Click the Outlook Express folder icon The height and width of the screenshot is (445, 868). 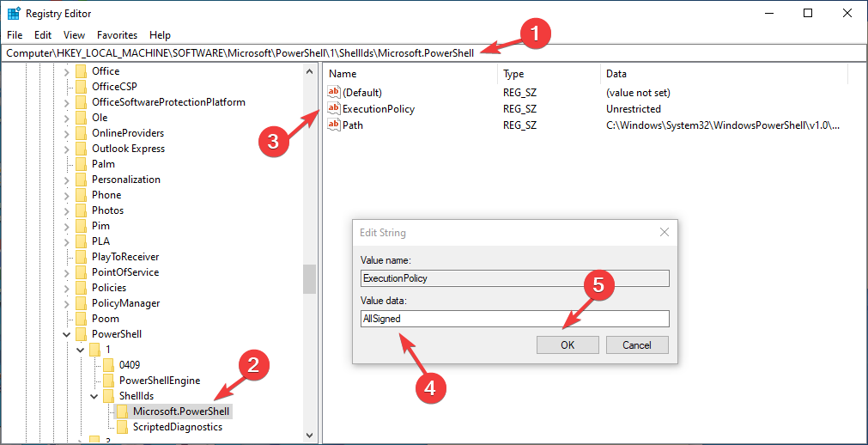[x=82, y=149]
